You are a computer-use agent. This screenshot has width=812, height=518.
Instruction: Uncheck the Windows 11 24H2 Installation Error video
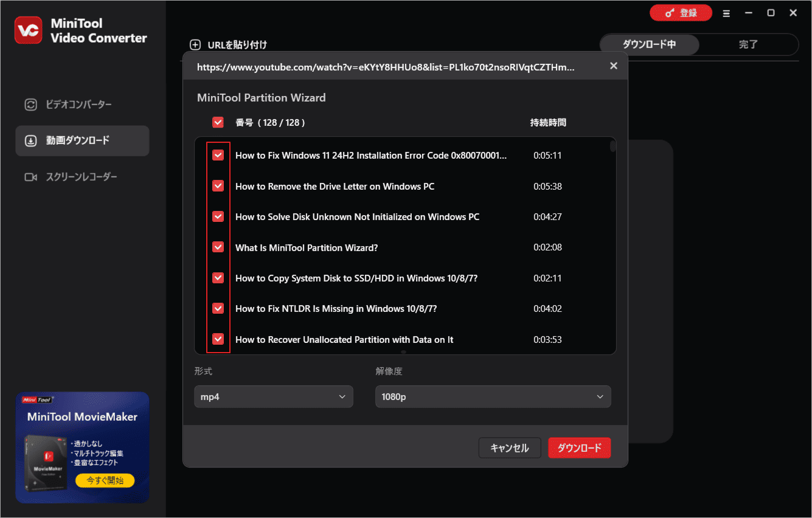(218, 156)
